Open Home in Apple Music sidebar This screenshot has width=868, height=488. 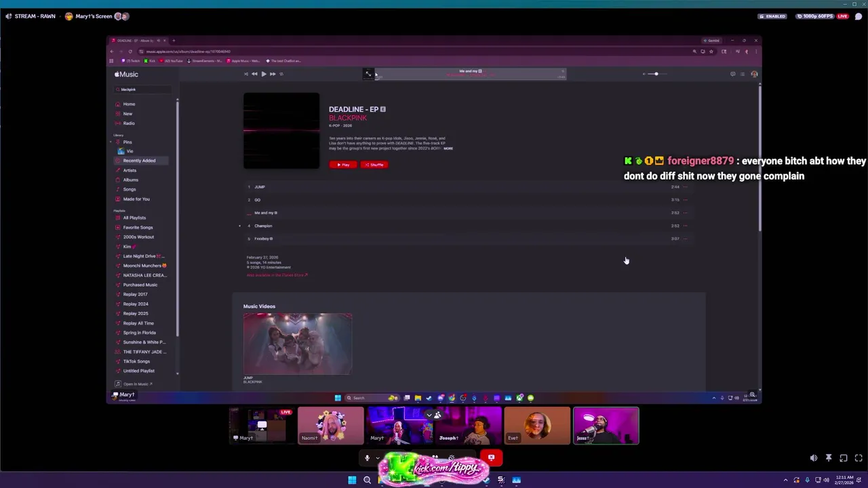(129, 104)
